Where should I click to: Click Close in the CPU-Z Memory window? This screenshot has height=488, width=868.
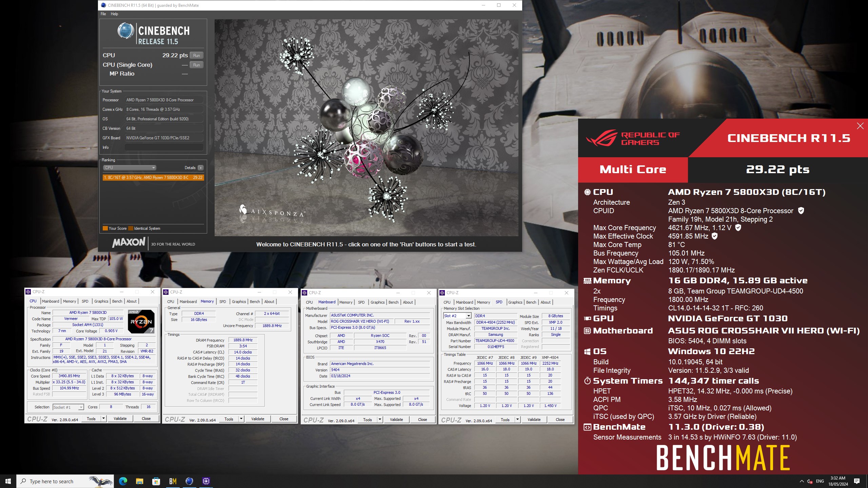click(284, 419)
